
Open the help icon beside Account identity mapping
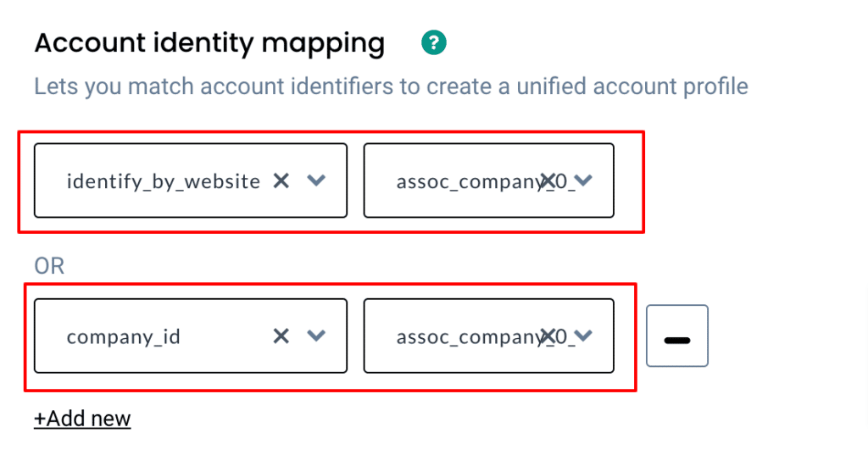[x=433, y=42]
